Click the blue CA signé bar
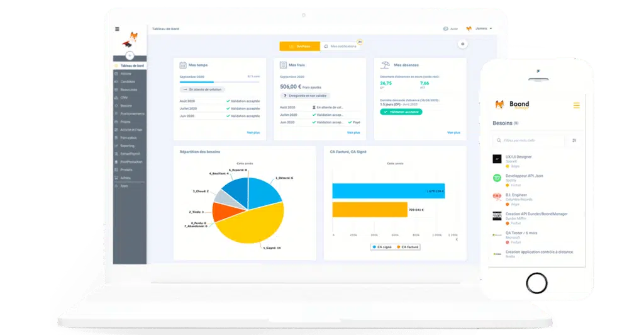 coord(389,191)
